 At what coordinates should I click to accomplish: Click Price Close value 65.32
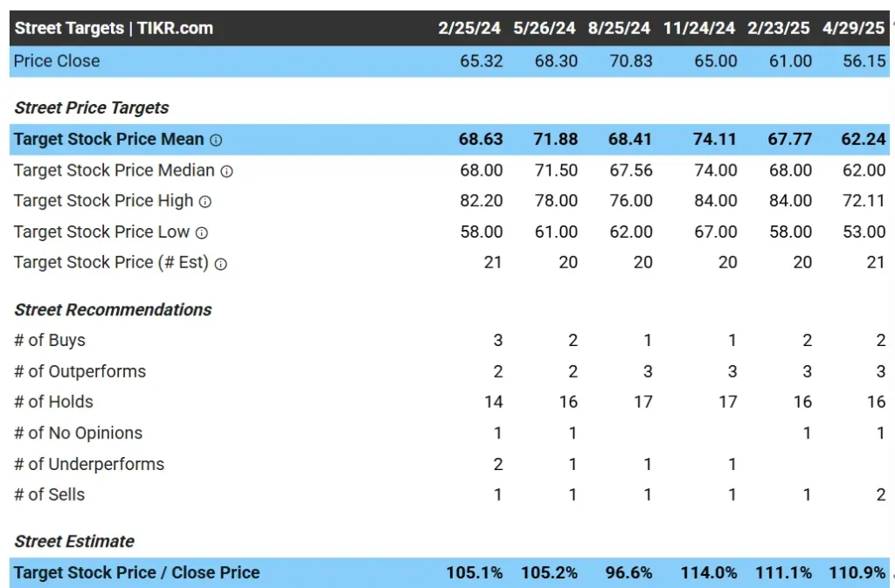pyautogui.click(x=482, y=61)
